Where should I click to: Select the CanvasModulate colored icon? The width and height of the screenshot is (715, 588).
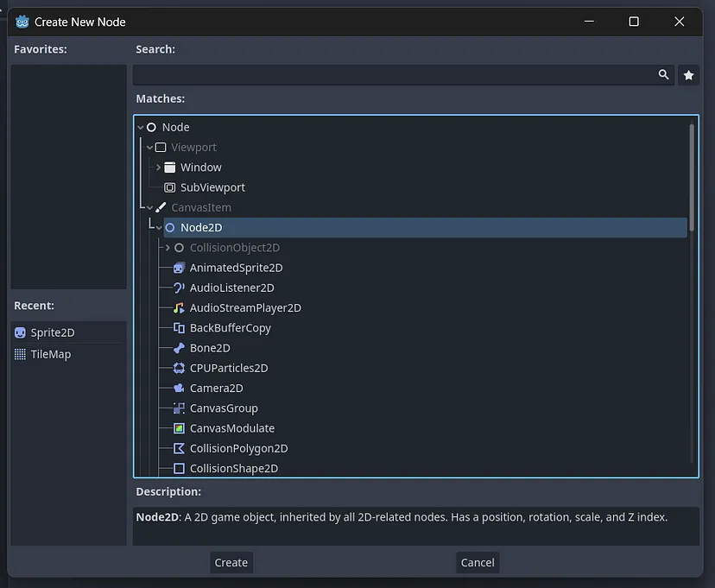point(179,428)
